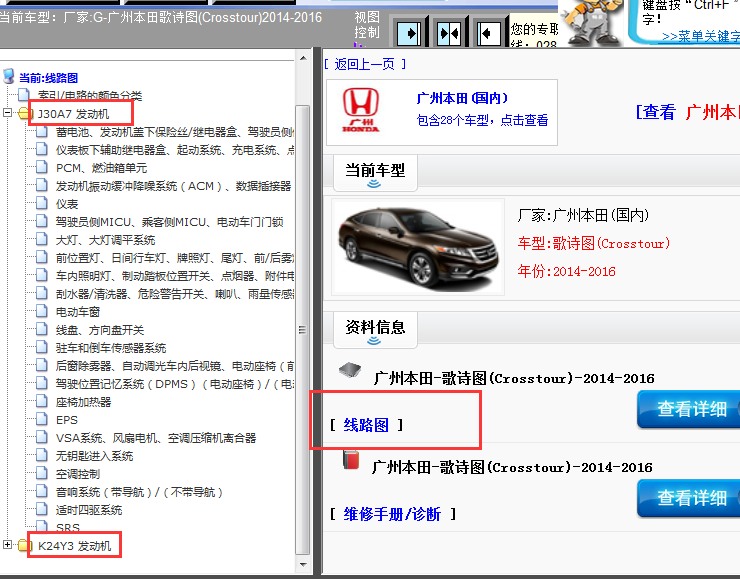
Task: Select the 当前车型 tab
Action: pos(375,172)
